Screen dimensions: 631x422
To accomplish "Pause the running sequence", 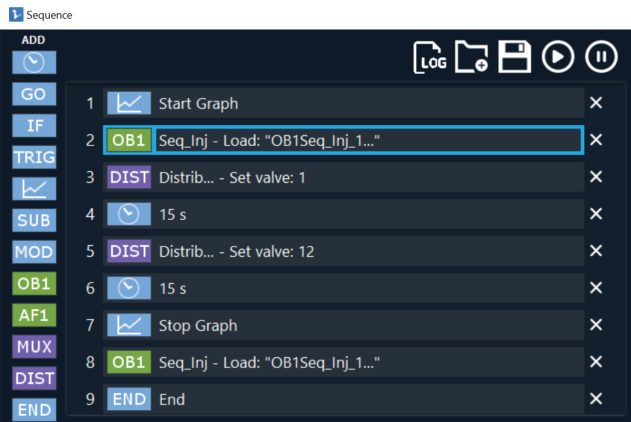I will point(600,57).
